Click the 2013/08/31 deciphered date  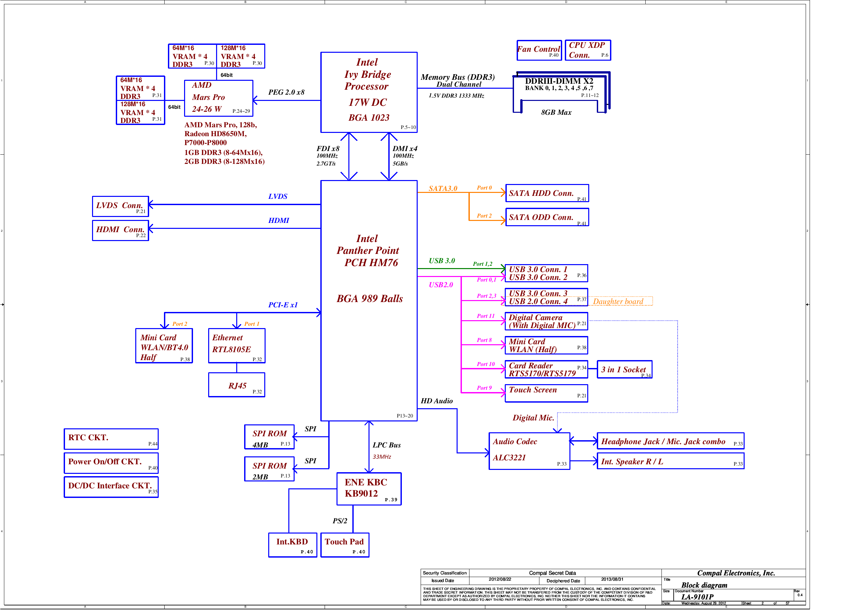coord(612,579)
